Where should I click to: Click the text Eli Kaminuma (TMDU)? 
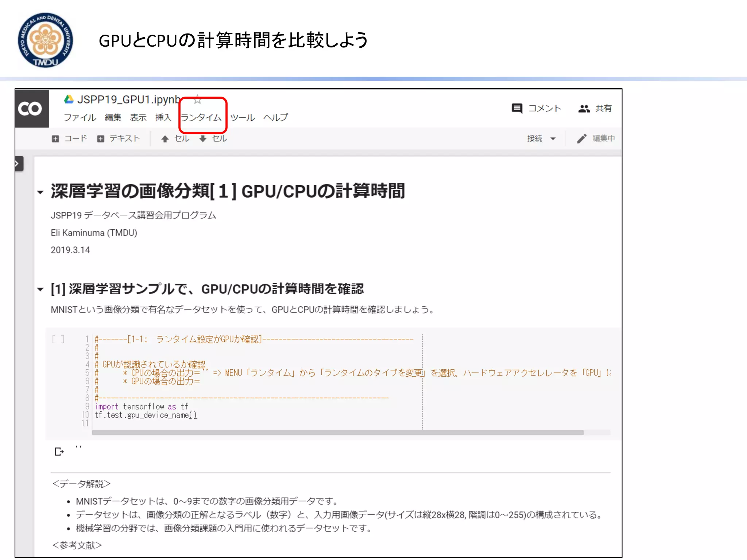(x=94, y=233)
